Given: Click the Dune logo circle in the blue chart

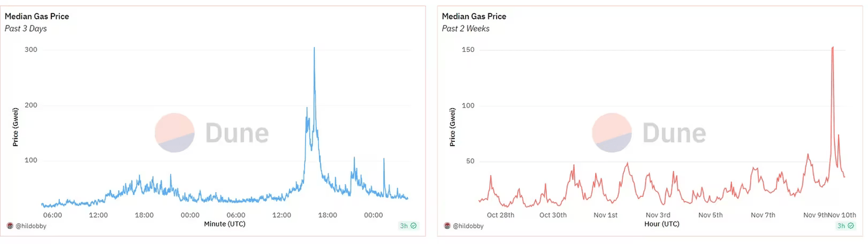Looking at the screenshot, I should (x=175, y=133).
